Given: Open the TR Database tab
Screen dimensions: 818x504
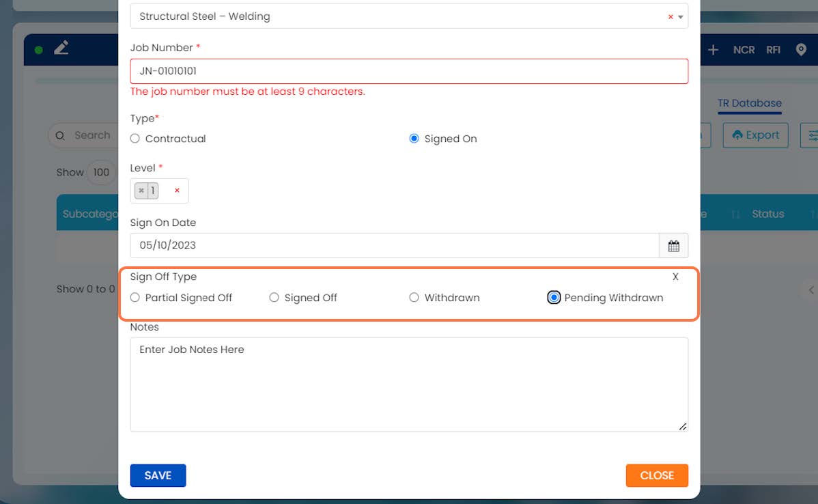Looking at the screenshot, I should (x=749, y=103).
